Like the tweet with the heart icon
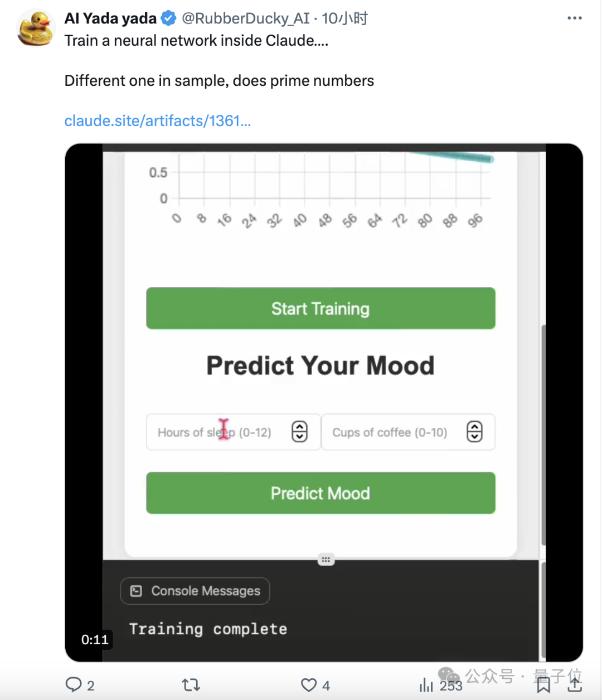 [x=309, y=685]
